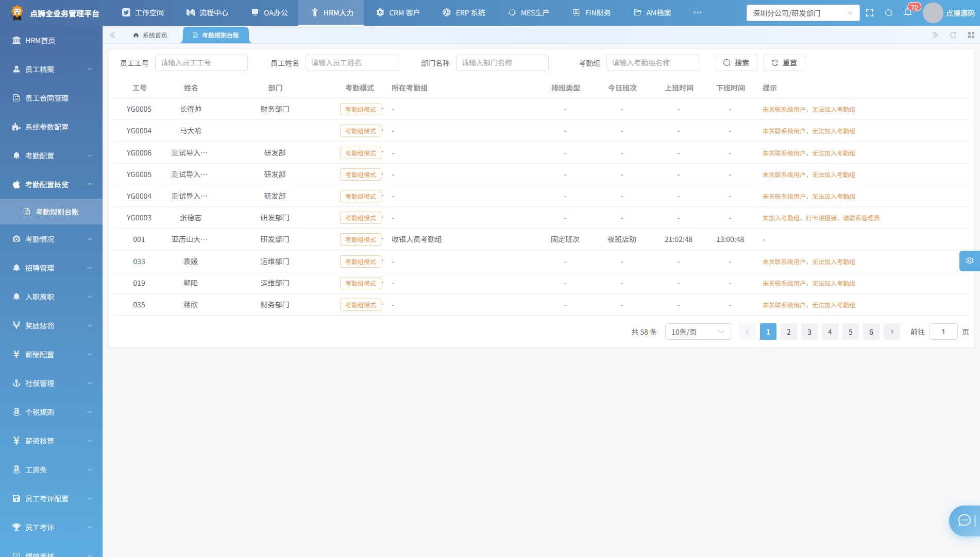Open HRM首页 in sidebar

click(x=51, y=40)
